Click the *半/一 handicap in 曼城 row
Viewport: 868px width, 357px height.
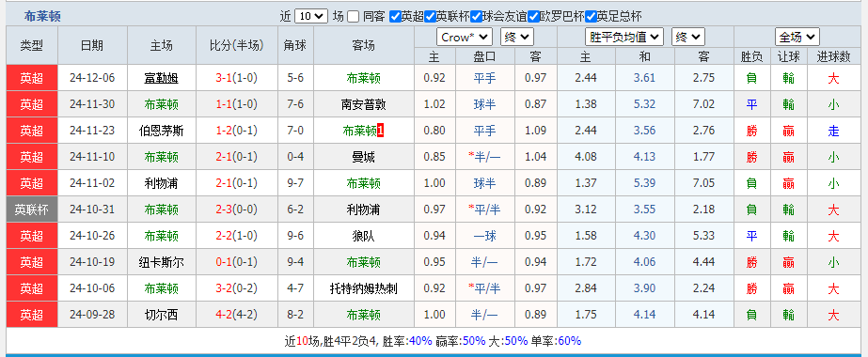pyautogui.click(x=485, y=157)
